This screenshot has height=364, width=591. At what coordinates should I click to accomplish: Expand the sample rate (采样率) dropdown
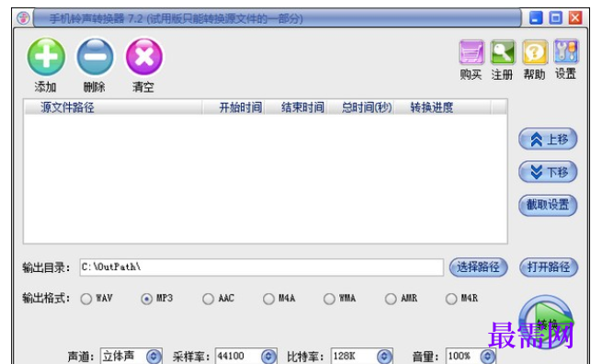268,356
